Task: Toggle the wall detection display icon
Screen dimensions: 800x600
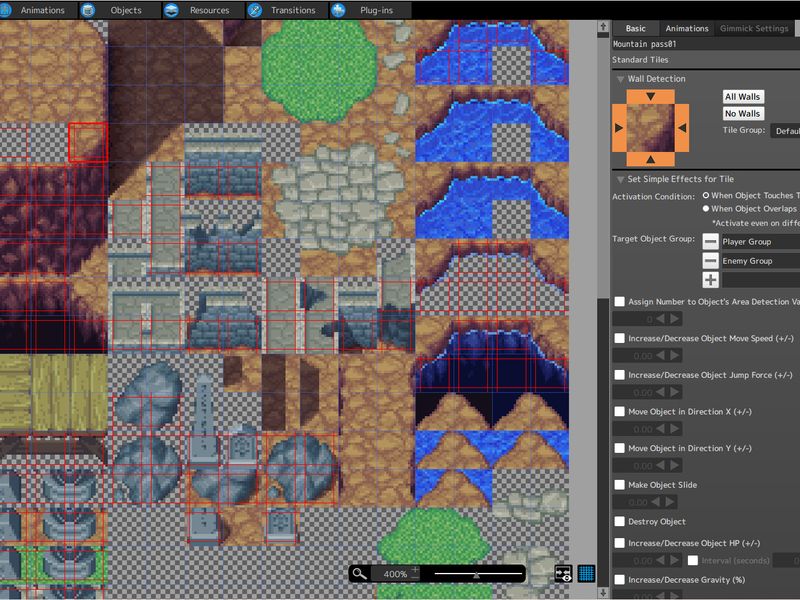Action: [563, 573]
